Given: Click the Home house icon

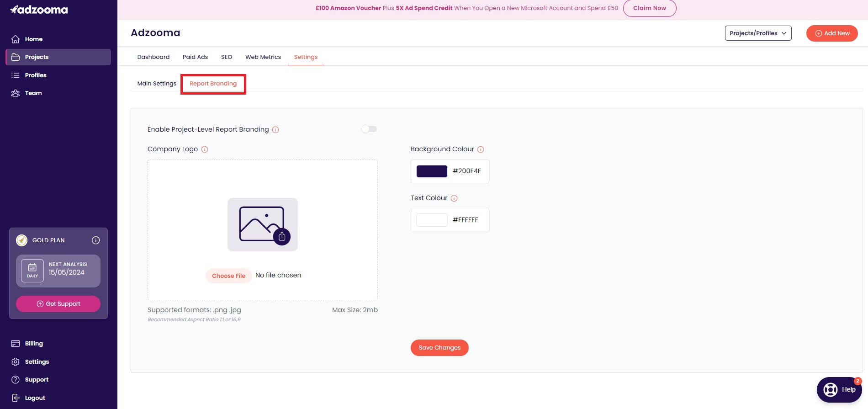Looking at the screenshot, I should tap(16, 39).
